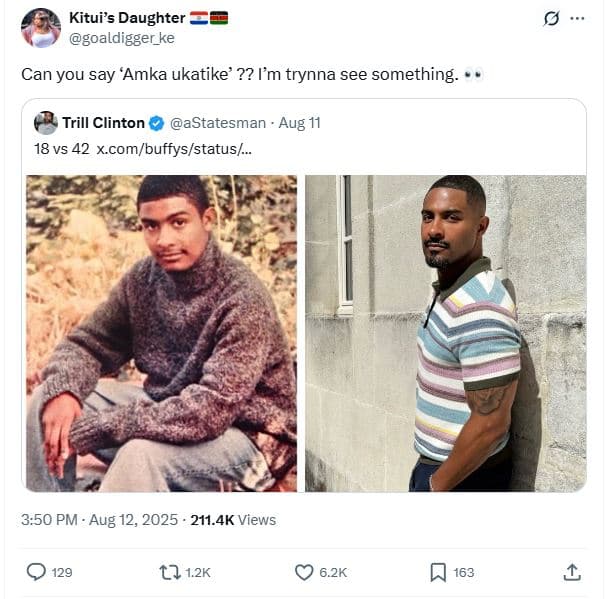
Task: Open the Grok circle-slash icon
Action: pyautogui.click(x=550, y=18)
